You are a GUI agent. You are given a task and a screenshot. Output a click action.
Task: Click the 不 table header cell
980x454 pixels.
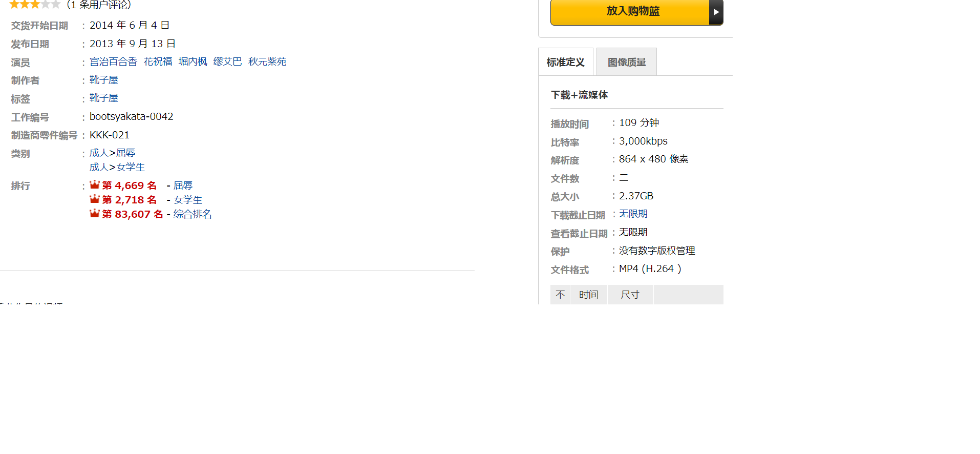(560, 295)
